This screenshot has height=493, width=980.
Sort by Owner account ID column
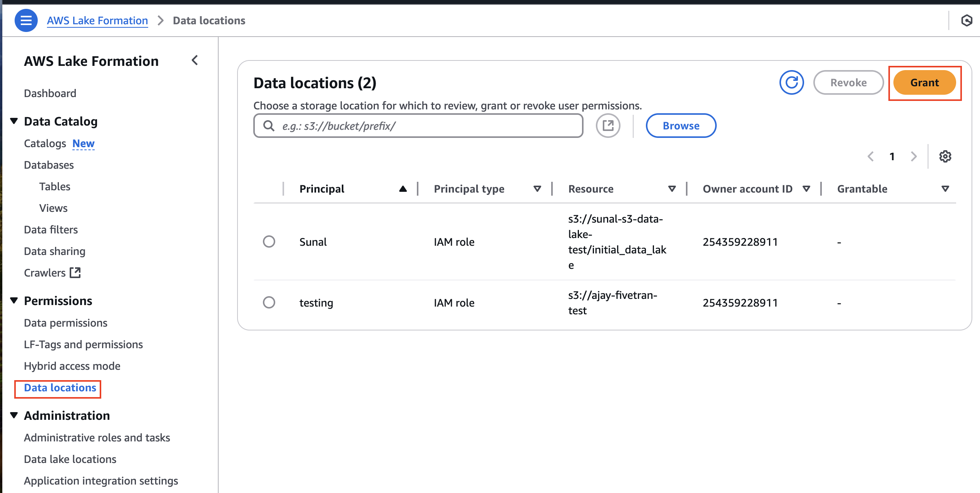coord(806,189)
